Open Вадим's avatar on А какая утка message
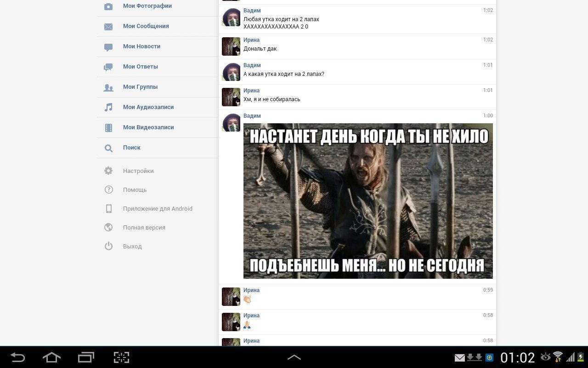588x368 pixels. (231, 72)
